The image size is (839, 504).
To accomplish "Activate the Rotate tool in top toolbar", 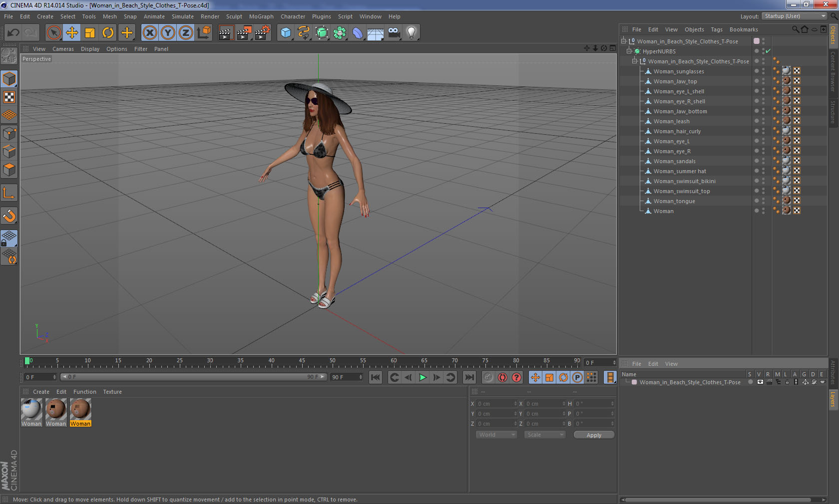I will pyautogui.click(x=108, y=33).
